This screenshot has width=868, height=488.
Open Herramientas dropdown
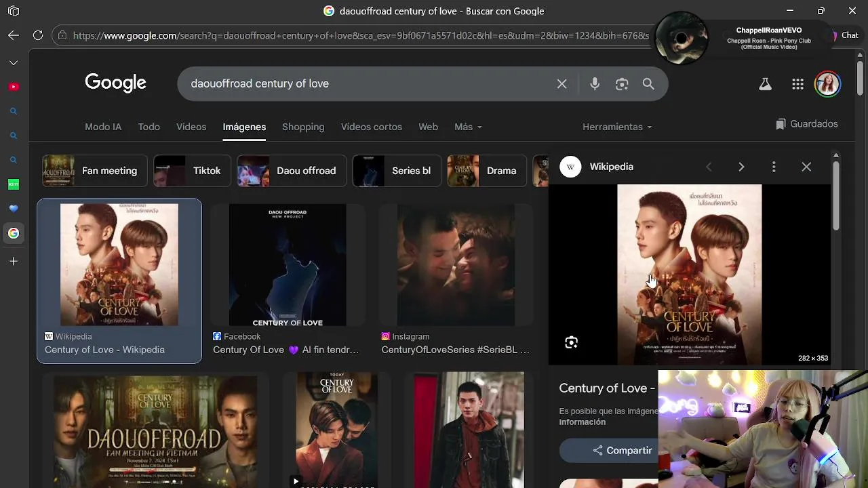[x=616, y=127]
